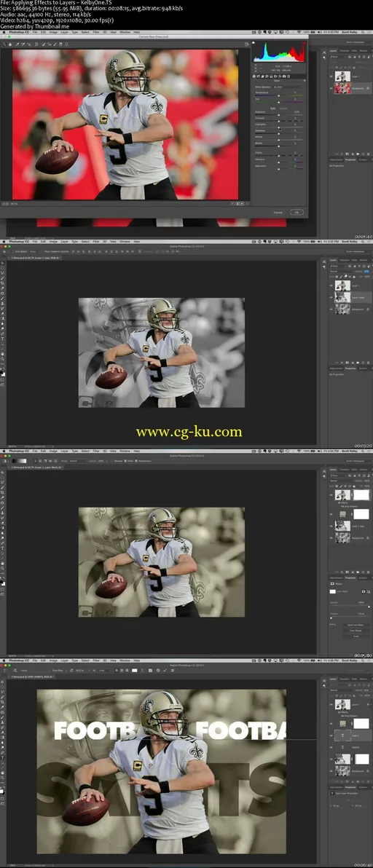Switch to Actions tab in fourth frame
This screenshot has width=373, height=868.
(x=363, y=787)
